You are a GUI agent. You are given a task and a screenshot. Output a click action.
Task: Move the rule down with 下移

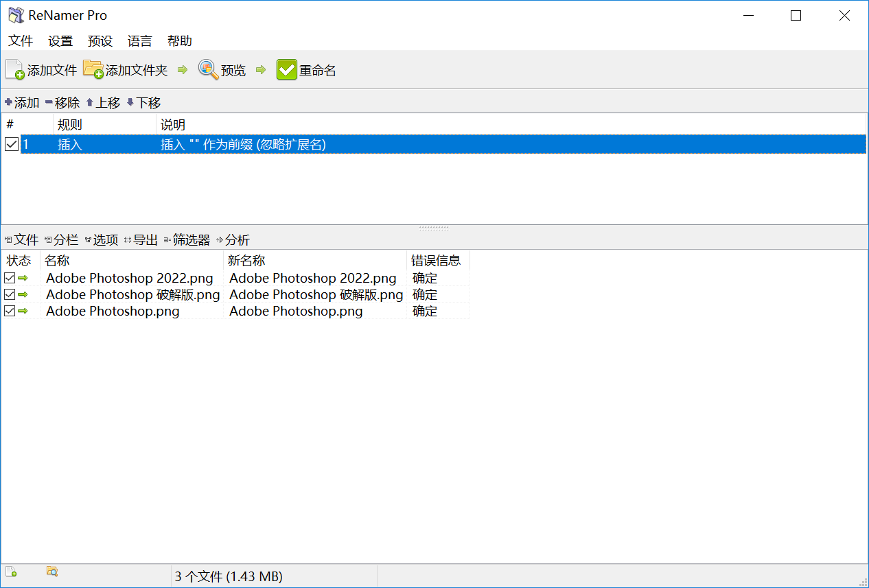pos(143,103)
